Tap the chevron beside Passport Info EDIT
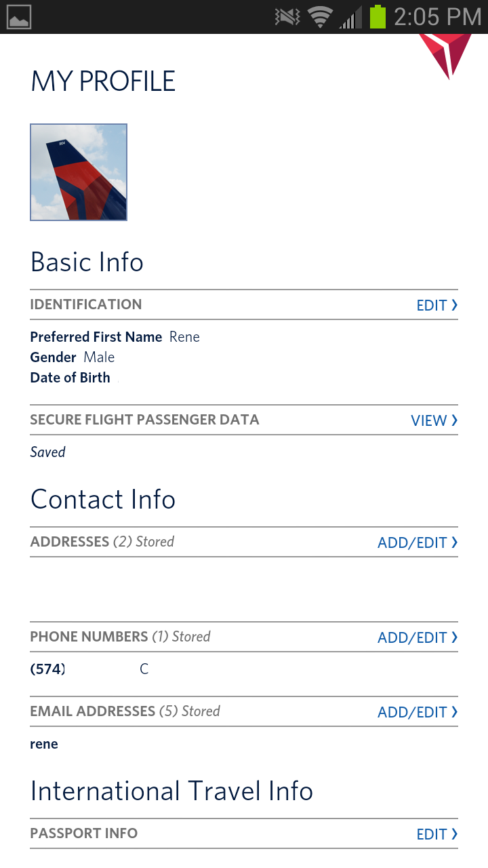The width and height of the screenshot is (488, 868). pyautogui.click(x=455, y=834)
